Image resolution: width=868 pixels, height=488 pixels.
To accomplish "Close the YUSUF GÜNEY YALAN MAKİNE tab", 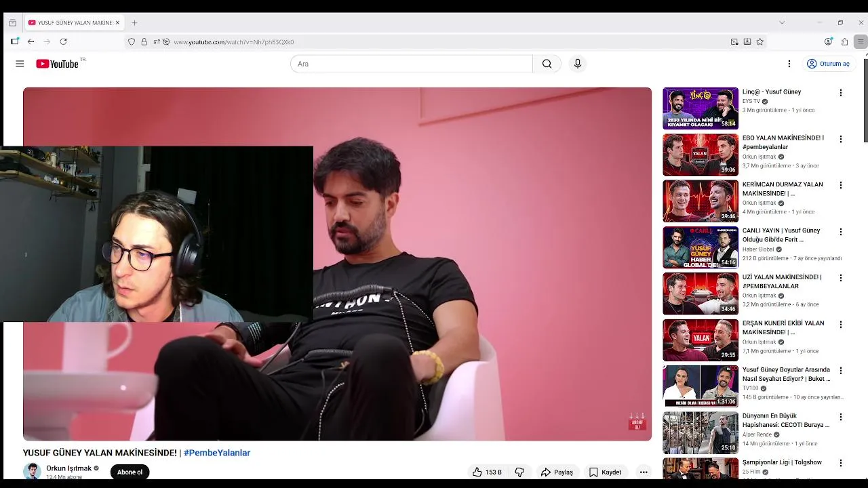I will 117,22.
